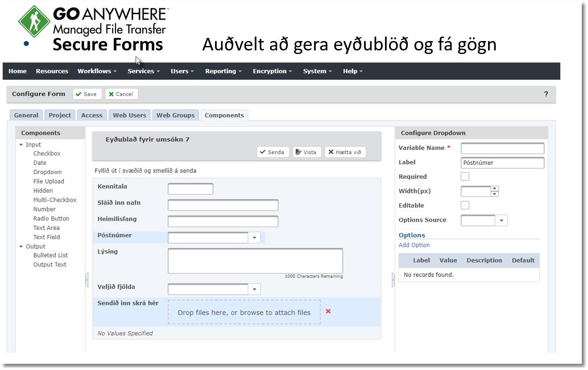Click the Variable Name input field
The width and height of the screenshot is (588, 370).
[502, 148]
